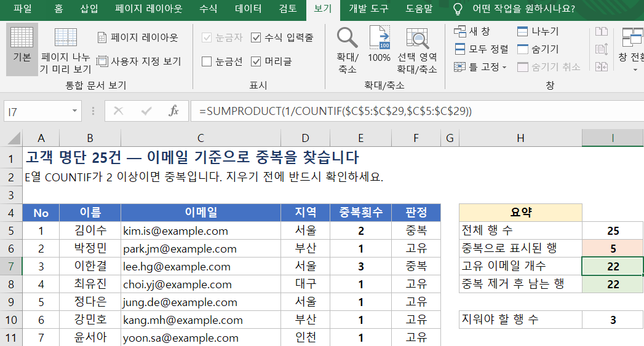The image size is (644, 346).
Task: Click the 이메일 header cell
Action: click(201, 213)
